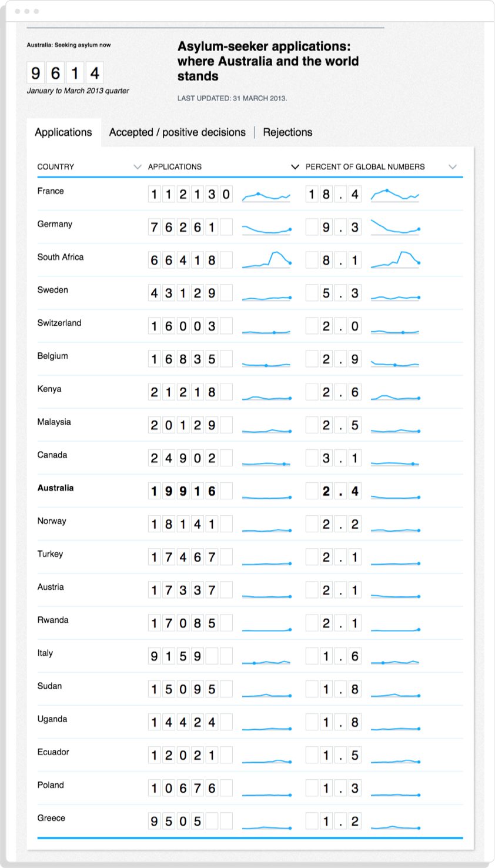Open the Accepted / positive decisions tab
495x868 pixels.
(177, 132)
